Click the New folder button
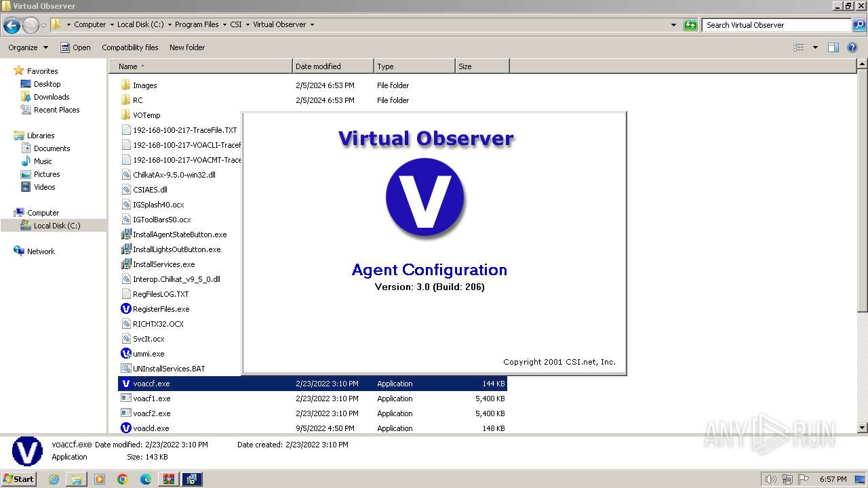The image size is (868, 488). pos(187,47)
